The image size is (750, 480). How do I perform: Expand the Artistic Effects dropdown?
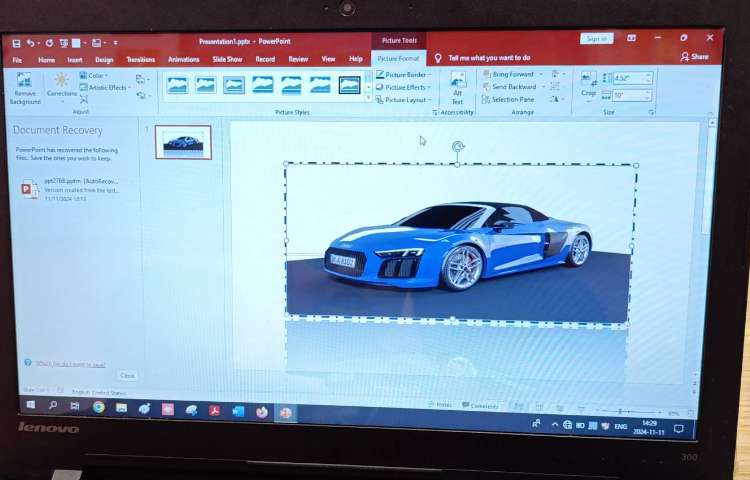coord(108,87)
